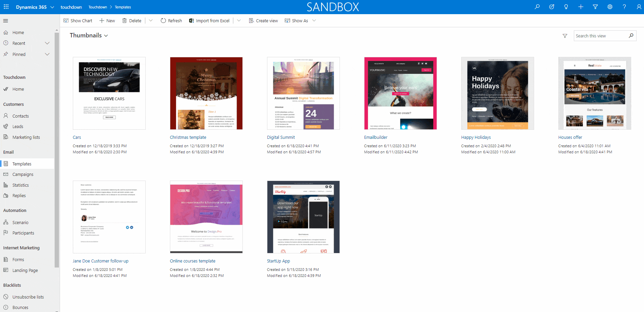Click the lightbulb assistant icon
This screenshot has height=312, width=644.
pos(566,7)
